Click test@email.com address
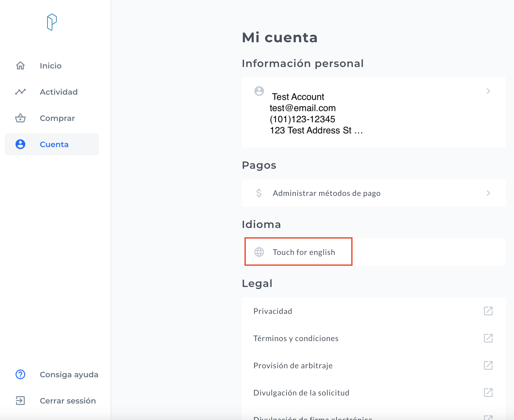Screen dimensions: 514x420 pyautogui.click(x=303, y=108)
